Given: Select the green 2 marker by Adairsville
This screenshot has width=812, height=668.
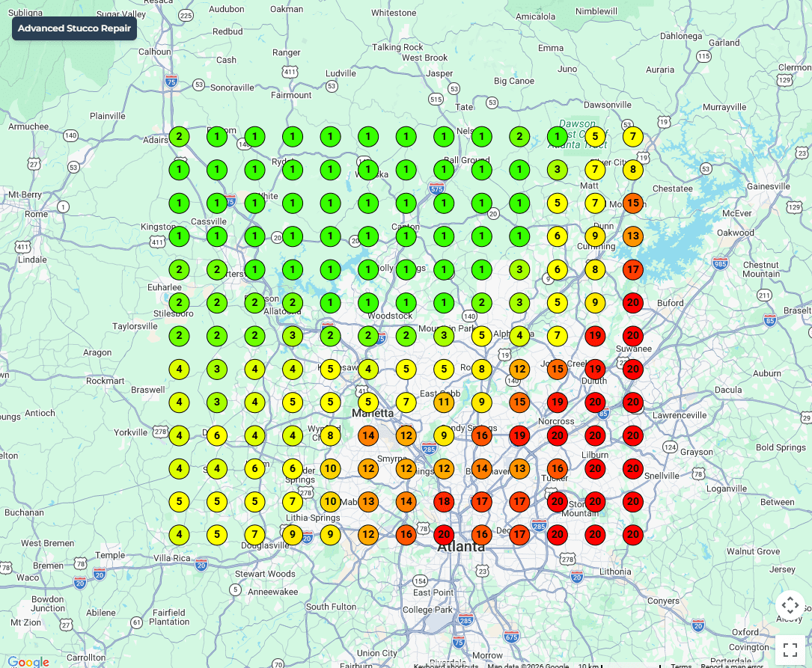Looking at the screenshot, I should (179, 137).
